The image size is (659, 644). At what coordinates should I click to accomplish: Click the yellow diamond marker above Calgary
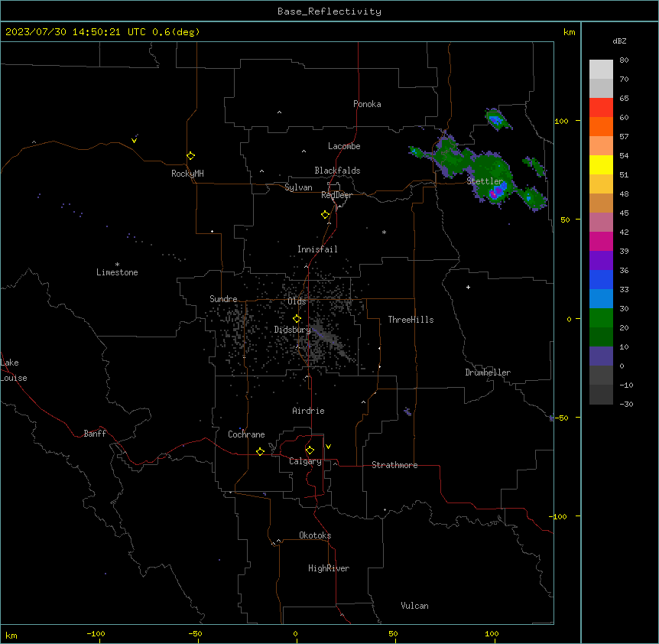click(x=310, y=450)
